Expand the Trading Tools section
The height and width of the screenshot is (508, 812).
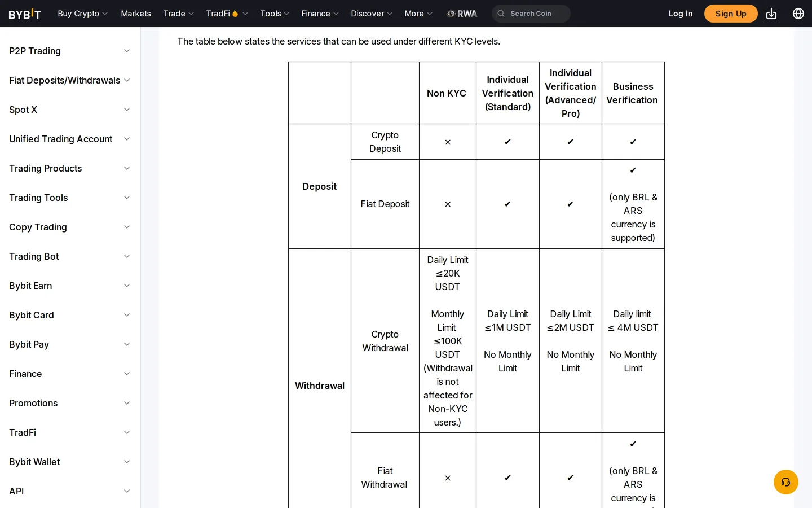pyautogui.click(x=70, y=198)
